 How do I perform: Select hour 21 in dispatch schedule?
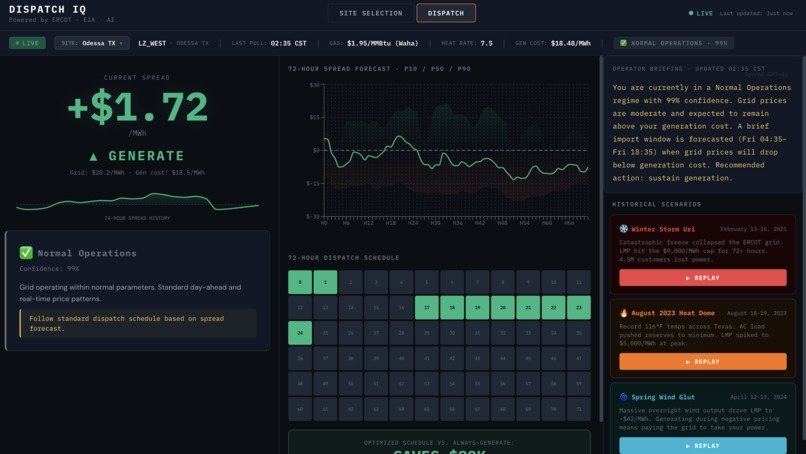coord(528,307)
